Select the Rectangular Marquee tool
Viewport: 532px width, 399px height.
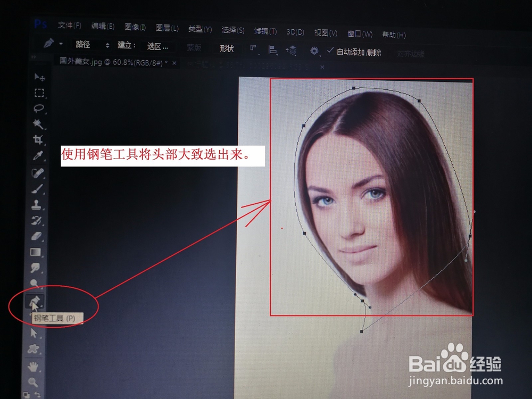tap(39, 93)
